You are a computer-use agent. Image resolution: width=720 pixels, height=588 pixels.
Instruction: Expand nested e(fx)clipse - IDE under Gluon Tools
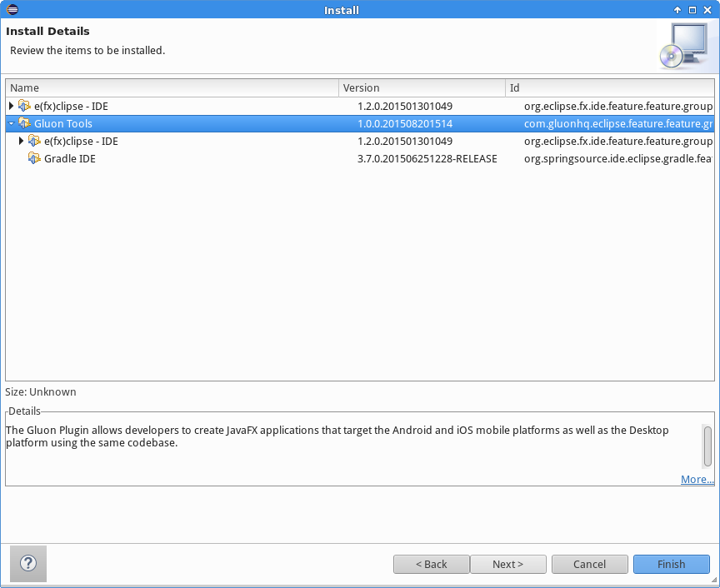21,141
